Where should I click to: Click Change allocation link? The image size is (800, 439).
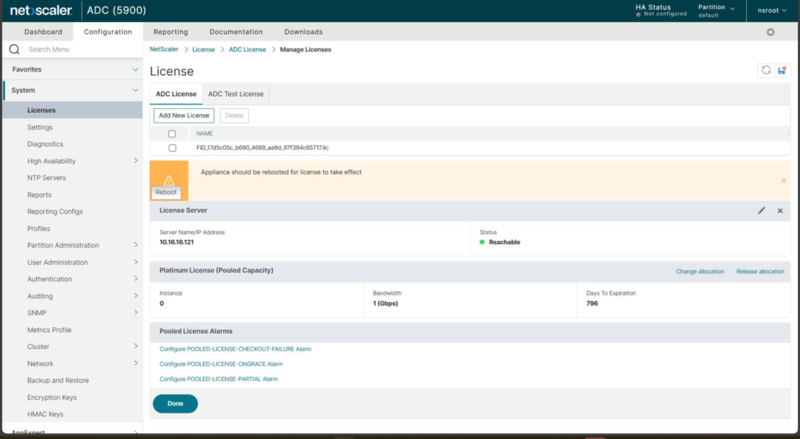pyautogui.click(x=699, y=272)
